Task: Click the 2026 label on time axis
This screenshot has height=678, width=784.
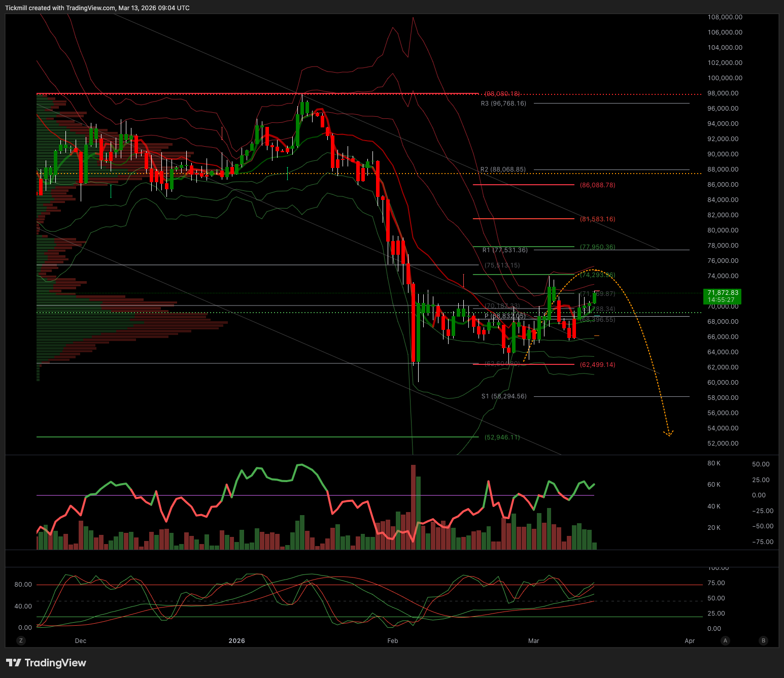Action: pyautogui.click(x=236, y=640)
